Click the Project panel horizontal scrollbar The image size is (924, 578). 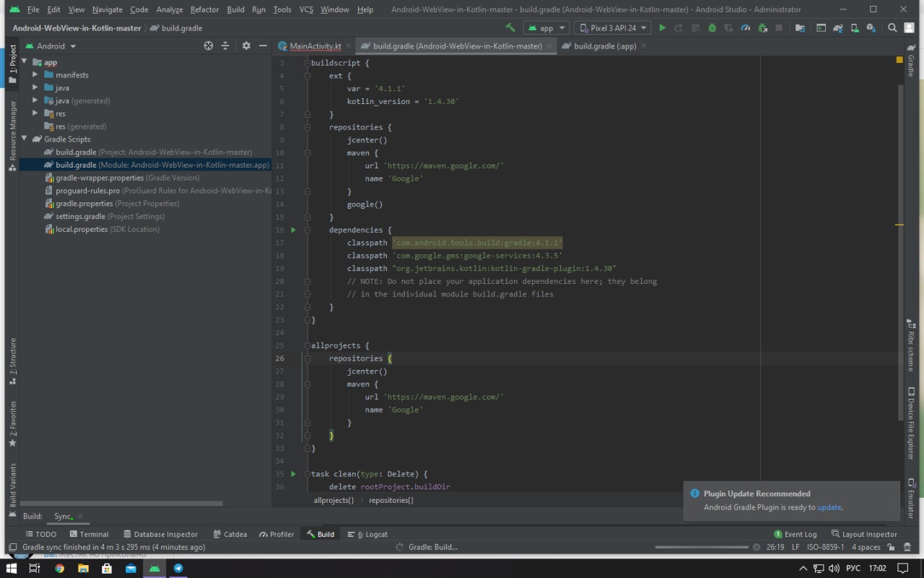(121, 504)
